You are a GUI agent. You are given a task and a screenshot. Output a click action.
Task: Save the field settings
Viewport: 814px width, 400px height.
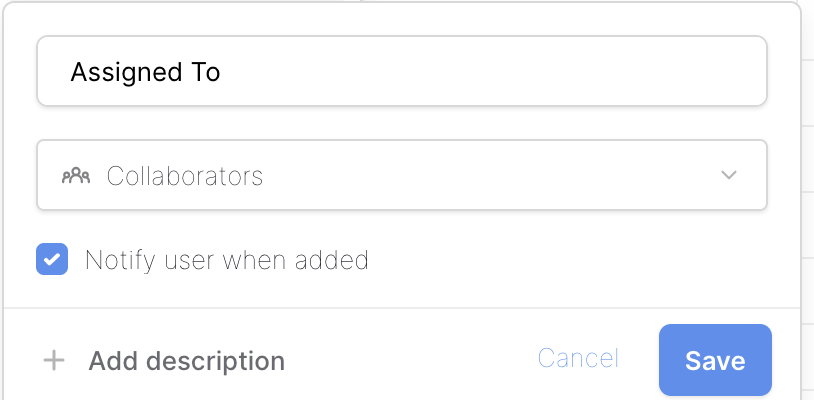715,360
